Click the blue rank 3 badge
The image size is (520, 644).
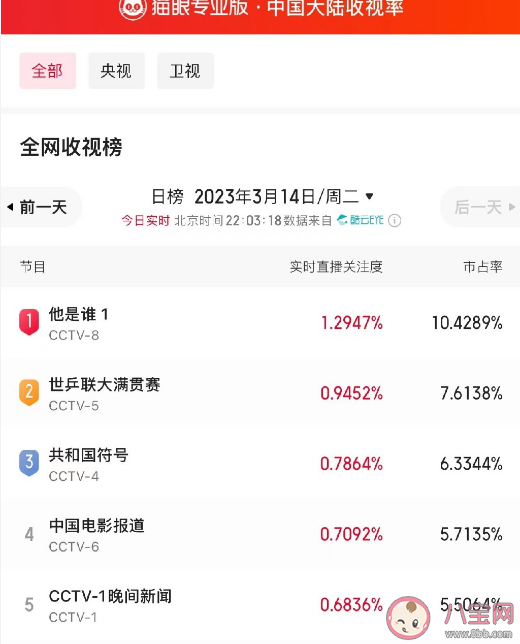(x=29, y=463)
